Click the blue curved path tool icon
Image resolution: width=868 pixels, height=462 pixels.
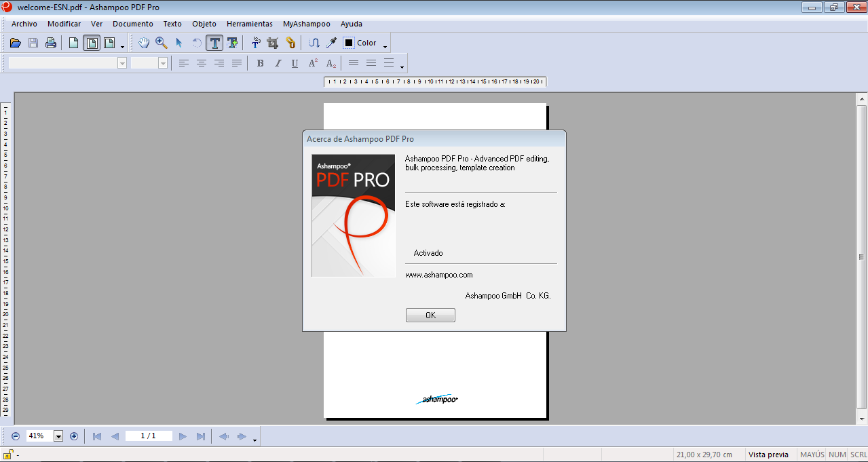pos(314,43)
